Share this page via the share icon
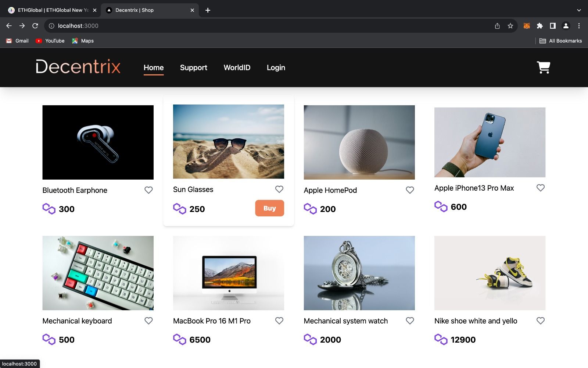The width and height of the screenshot is (588, 368). coord(497,26)
